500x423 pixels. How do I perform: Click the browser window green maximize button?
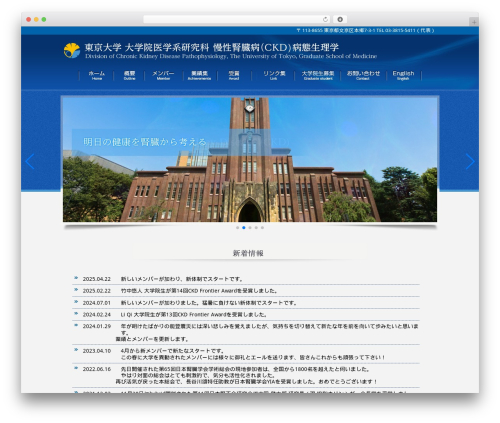click(x=44, y=19)
